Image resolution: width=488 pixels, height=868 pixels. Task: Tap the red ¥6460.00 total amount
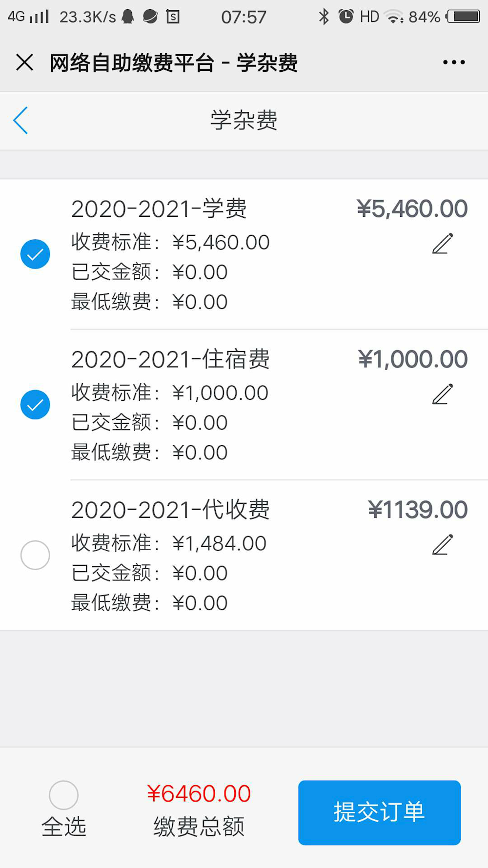coord(199,794)
